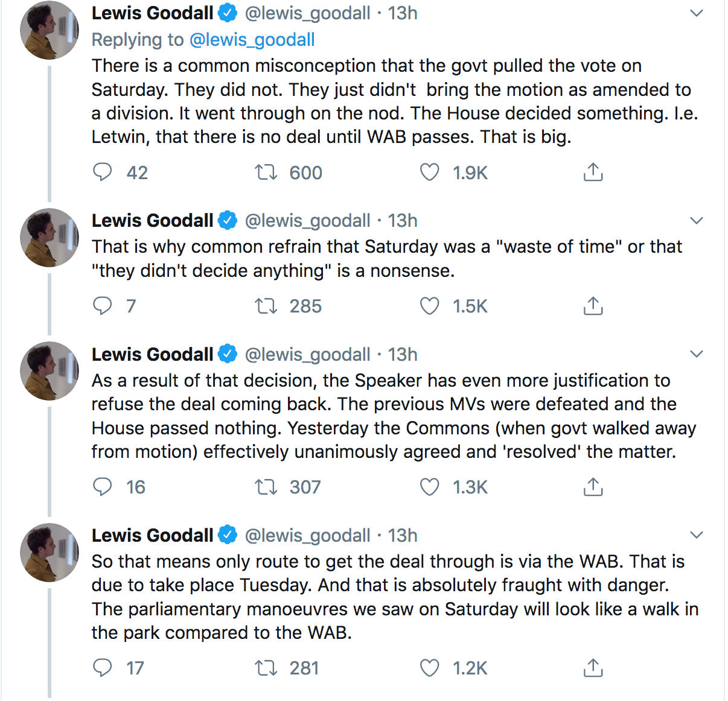728x701 pixels.
Task: Share the 'common misconception' tweet
Action: tap(593, 173)
